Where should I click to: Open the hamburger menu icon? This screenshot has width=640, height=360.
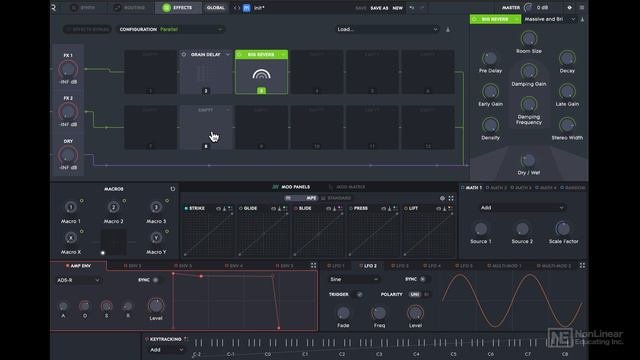click(582, 7)
